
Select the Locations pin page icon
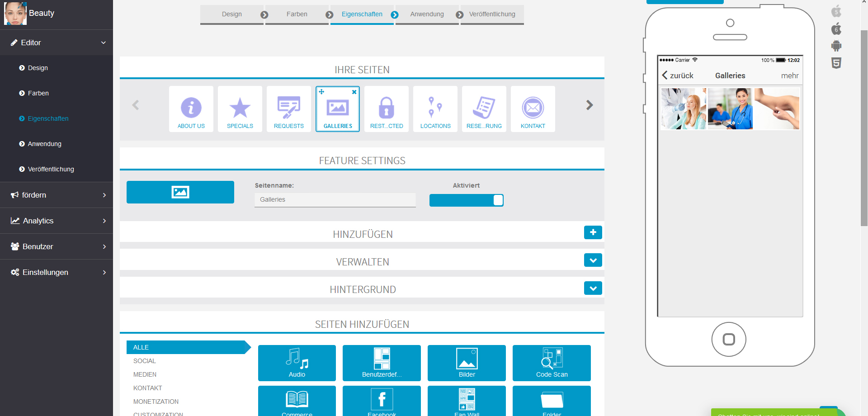pyautogui.click(x=435, y=109)
